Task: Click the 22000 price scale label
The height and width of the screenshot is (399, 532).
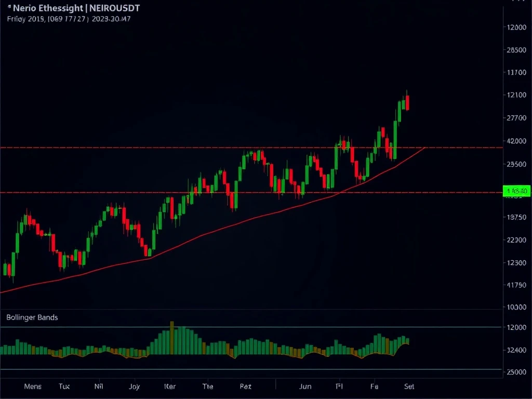Action: [516, 240]
